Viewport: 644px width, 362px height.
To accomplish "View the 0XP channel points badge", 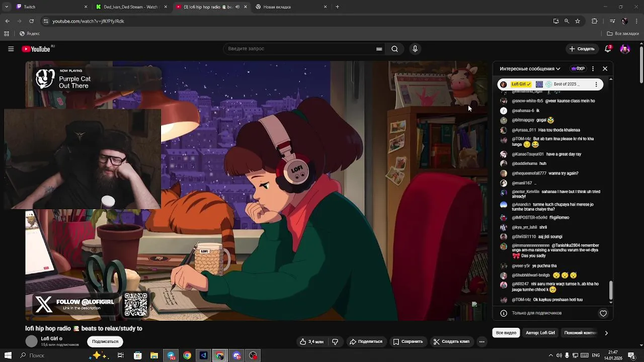I will coord(578,68).
